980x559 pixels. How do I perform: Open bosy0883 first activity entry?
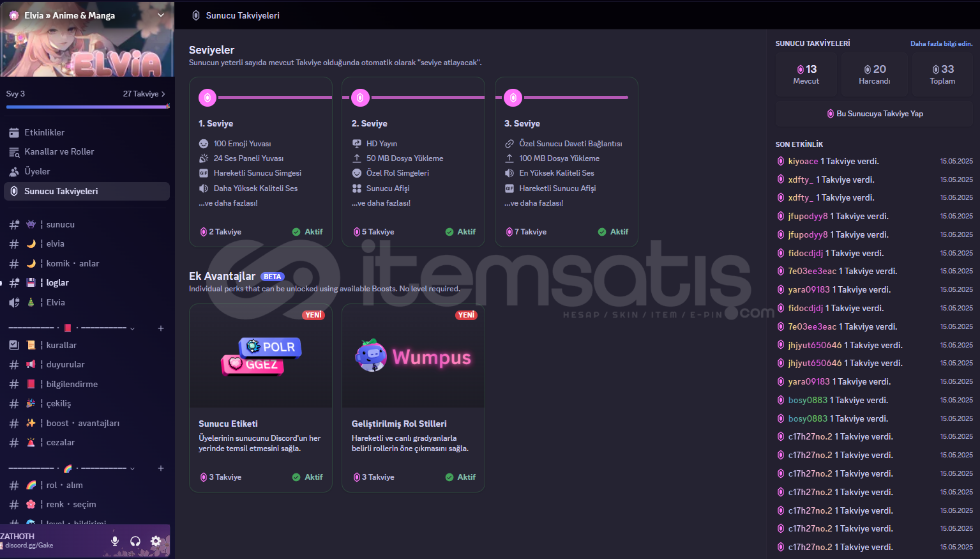pyautogui.click(x=808, y=400)
